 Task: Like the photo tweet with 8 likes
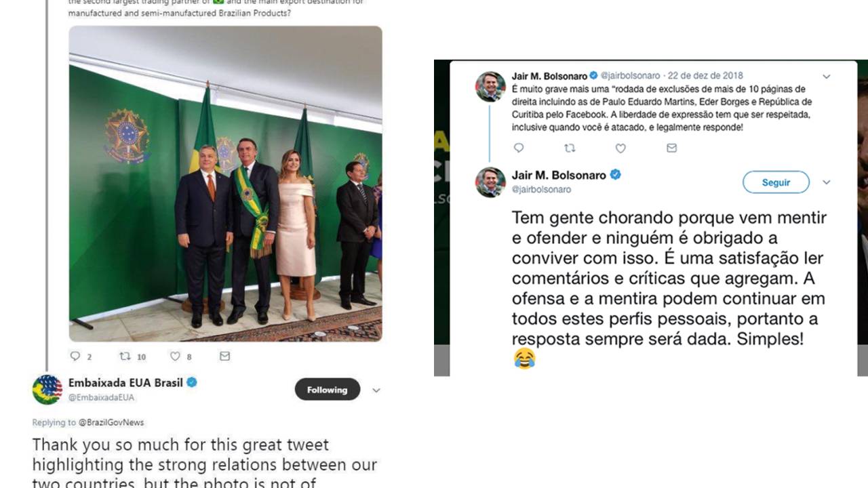point(175,356)
